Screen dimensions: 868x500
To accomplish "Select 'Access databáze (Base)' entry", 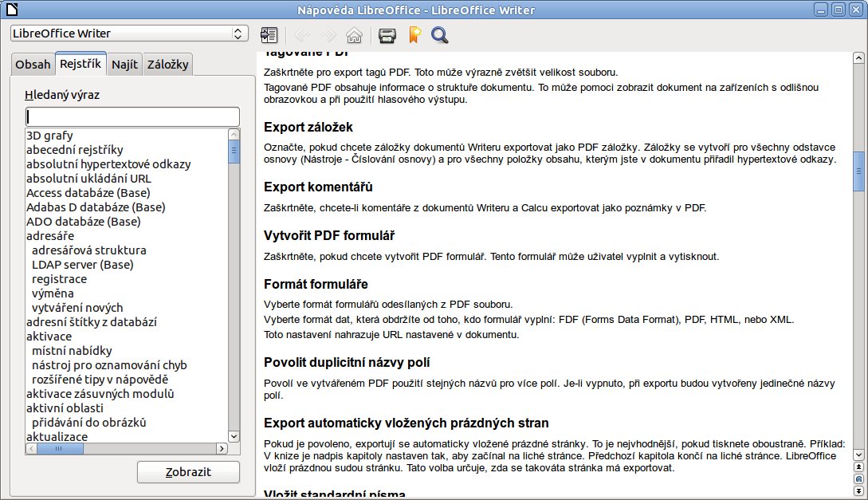I will (88, 193).
